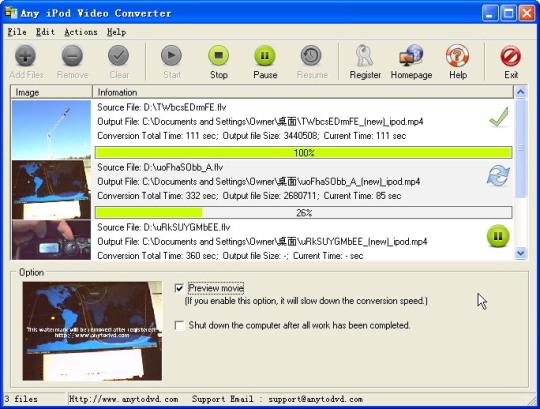This screenshot has width=540, height=409.
Task: Click '3 files' in status bar
Action: coord(21,399)
